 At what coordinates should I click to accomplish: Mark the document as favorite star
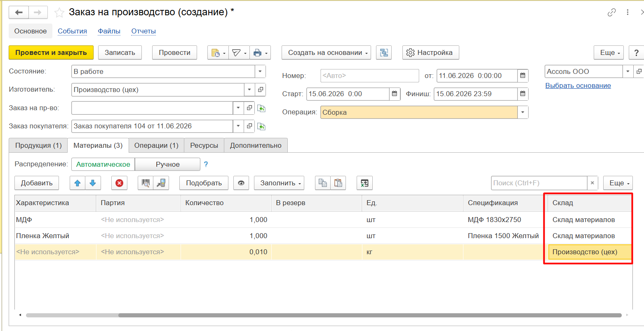click(x=59, y=13)
